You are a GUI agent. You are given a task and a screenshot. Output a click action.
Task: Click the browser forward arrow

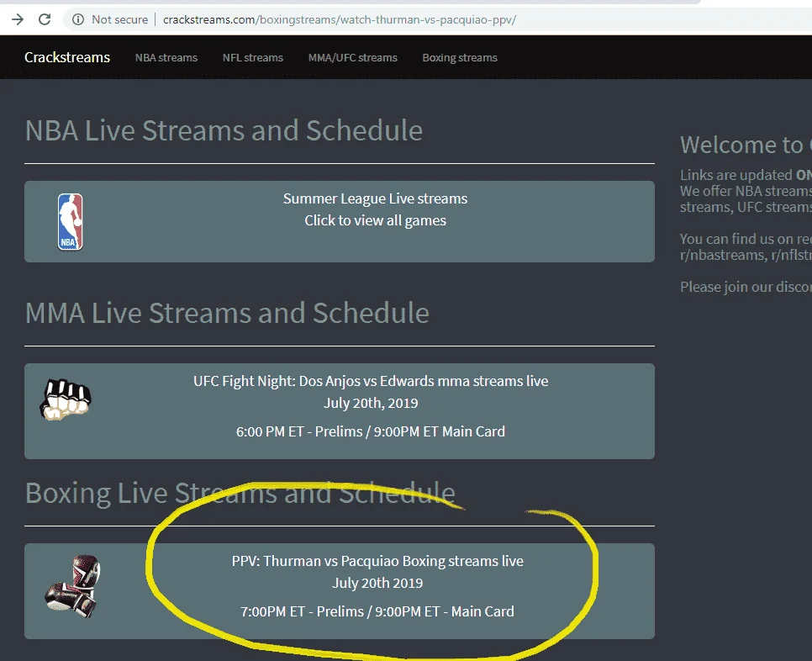pyautogui.click(x=18, y=19)
